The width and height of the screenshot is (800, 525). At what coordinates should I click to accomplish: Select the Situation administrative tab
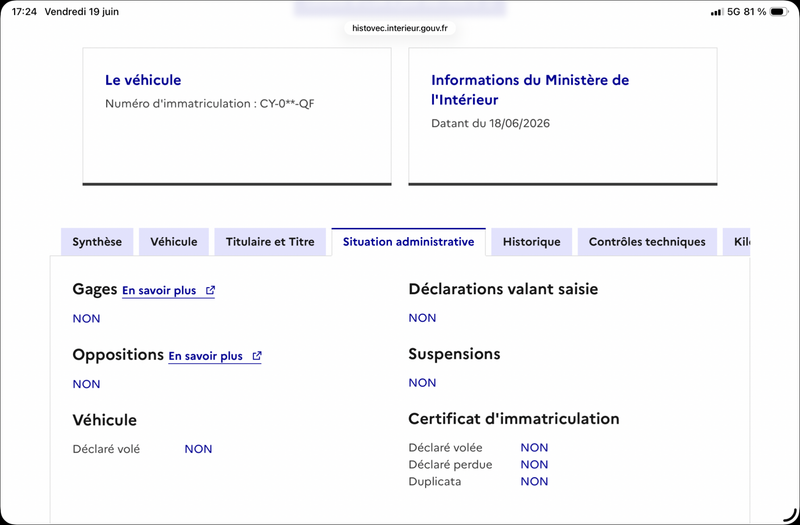pyautogui.click(x=408, y=242)
